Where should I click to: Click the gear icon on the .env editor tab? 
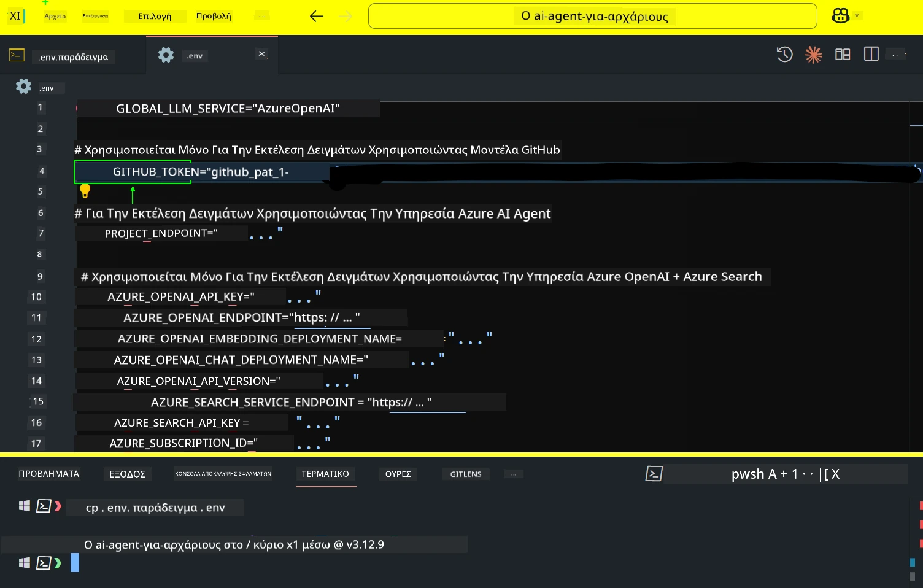(x=165, y=55)
